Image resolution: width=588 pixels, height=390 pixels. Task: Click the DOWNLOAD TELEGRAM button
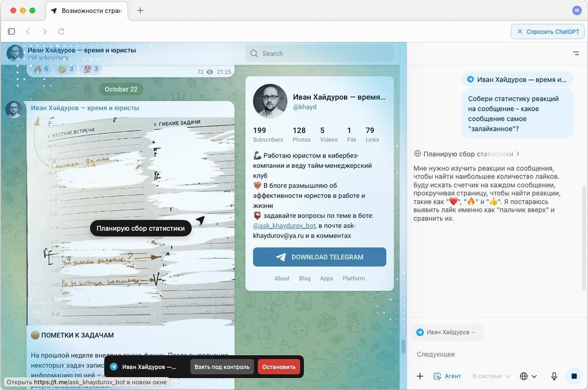[x=319, y=257]
